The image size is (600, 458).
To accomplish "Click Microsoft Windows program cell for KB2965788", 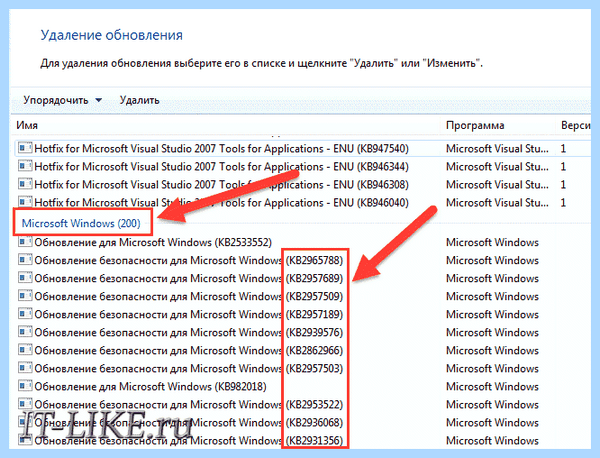I will click(492, 260).
